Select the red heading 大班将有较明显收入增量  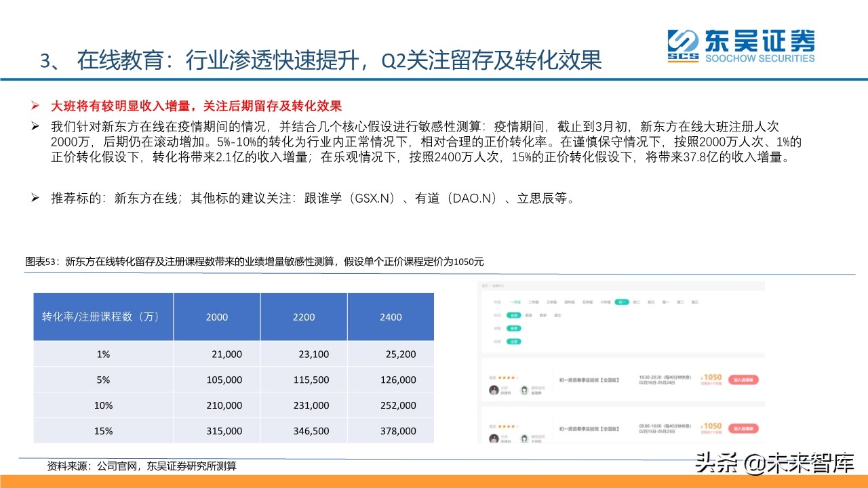[197, 106]
